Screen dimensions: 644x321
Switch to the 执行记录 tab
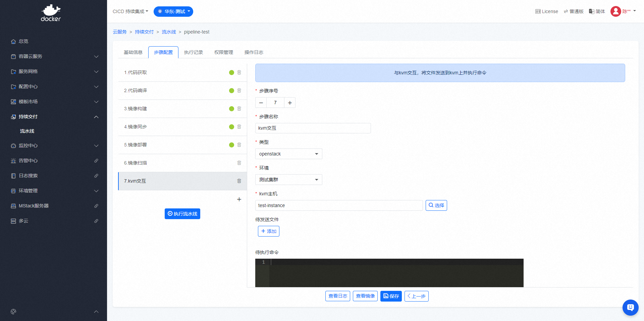[194, 52]
